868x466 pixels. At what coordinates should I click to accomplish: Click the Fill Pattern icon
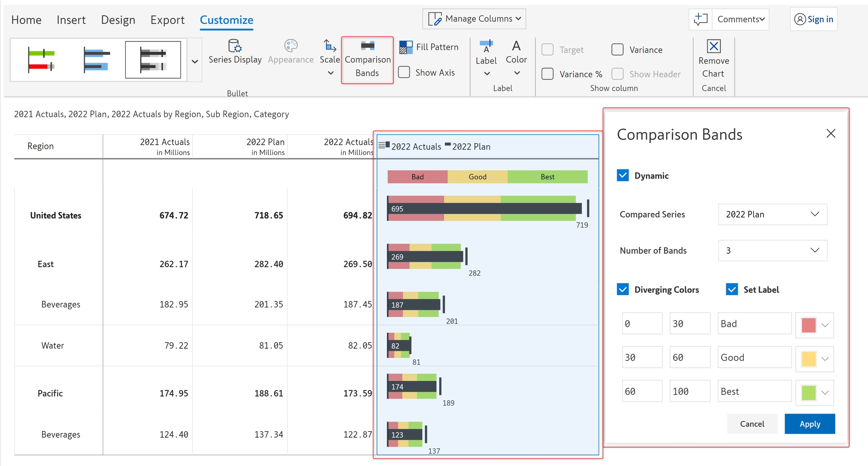pyautogui.click(x=406, y=47)
